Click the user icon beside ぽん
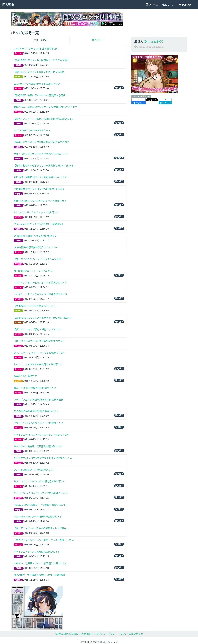 (136, 42)
